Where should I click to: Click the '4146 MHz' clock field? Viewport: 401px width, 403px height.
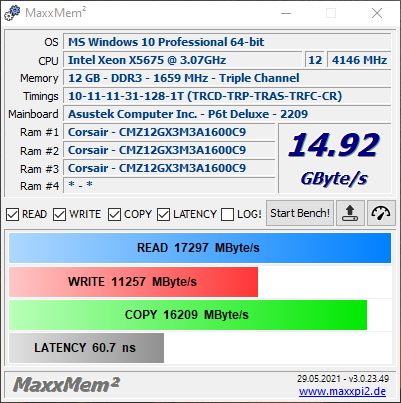[359, 60]
